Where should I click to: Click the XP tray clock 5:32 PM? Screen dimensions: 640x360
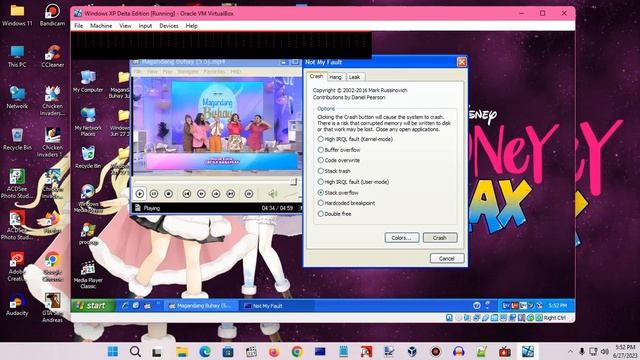click(557, 305)
